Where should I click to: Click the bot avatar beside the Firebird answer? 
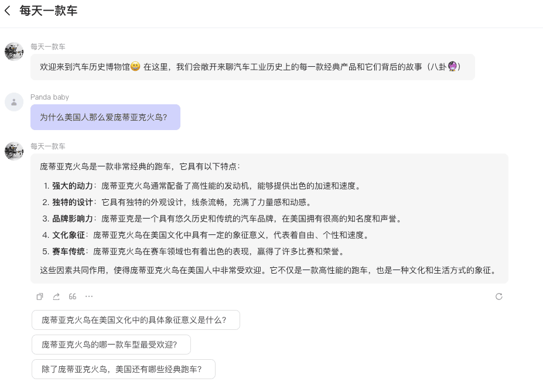coord(14,151)
